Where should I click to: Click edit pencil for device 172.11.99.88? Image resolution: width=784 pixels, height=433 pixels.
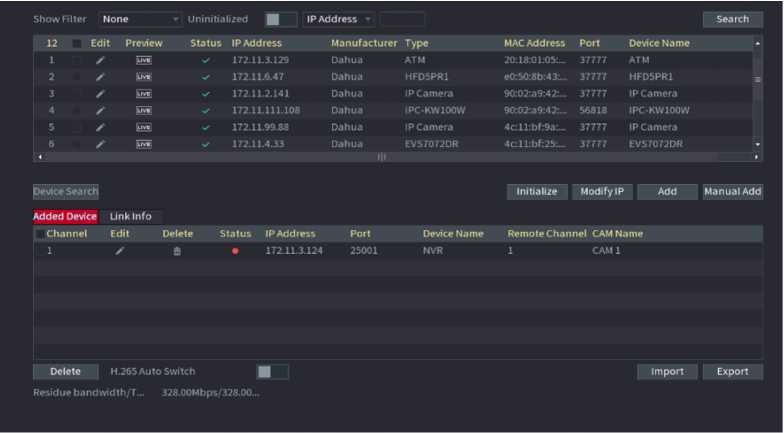pyautogui.click(x=100, y=127)
